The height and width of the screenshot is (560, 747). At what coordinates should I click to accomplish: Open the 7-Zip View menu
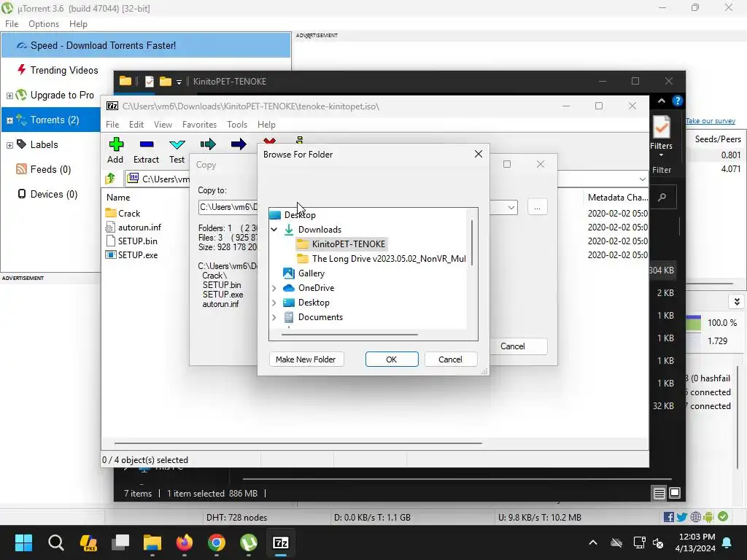[x=163, y=124]
